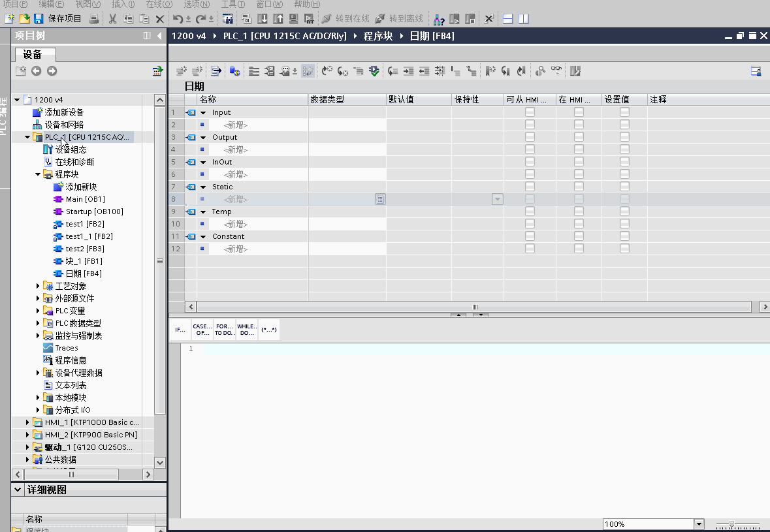The width and height of the screenshot is (770, 532).
Task: Click accessible devices icon
Action: 439,19
